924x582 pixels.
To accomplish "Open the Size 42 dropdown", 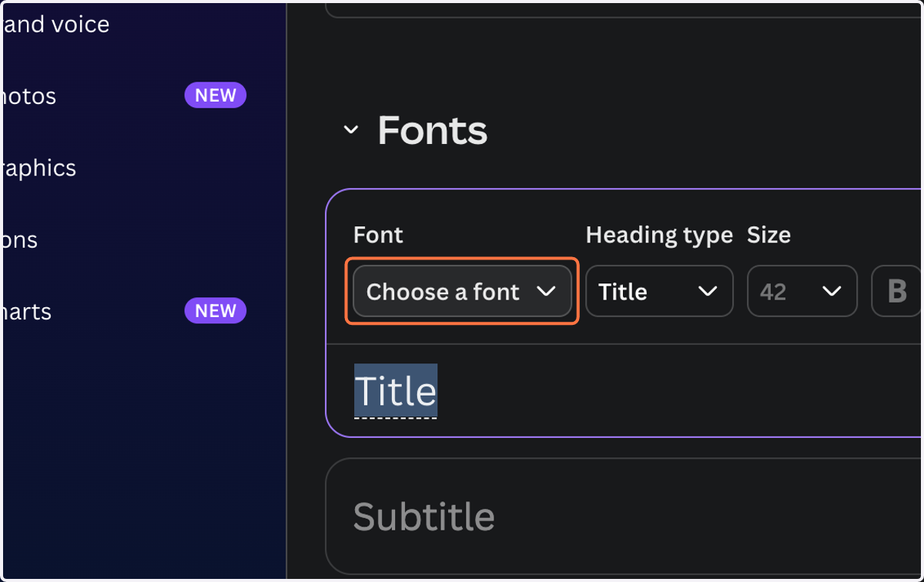I will coord(802,292).
